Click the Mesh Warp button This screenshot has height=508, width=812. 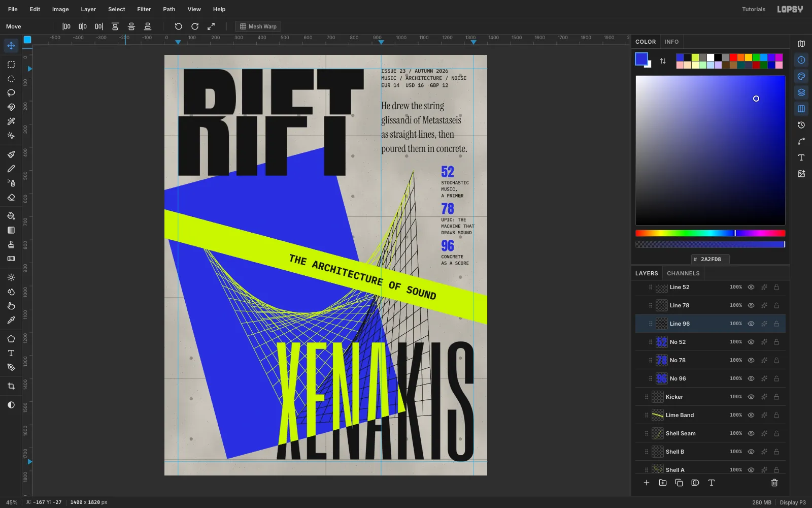pos(258,26)
